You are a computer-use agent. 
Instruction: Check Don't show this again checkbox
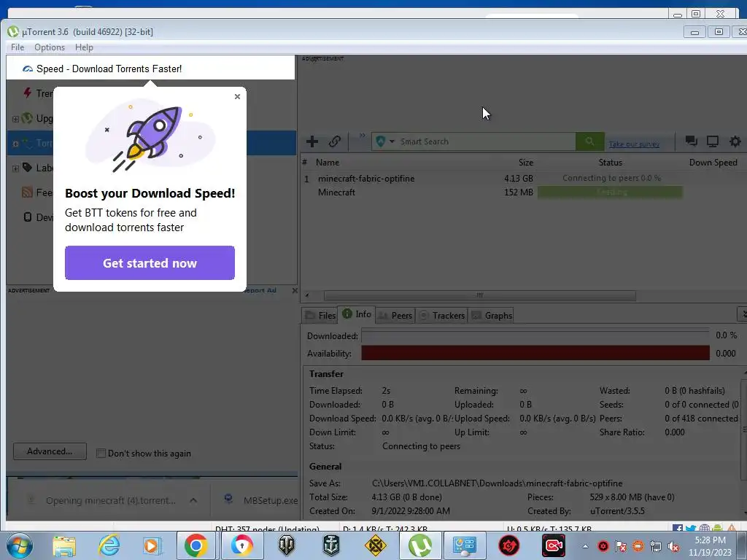[x=101, y=454]
